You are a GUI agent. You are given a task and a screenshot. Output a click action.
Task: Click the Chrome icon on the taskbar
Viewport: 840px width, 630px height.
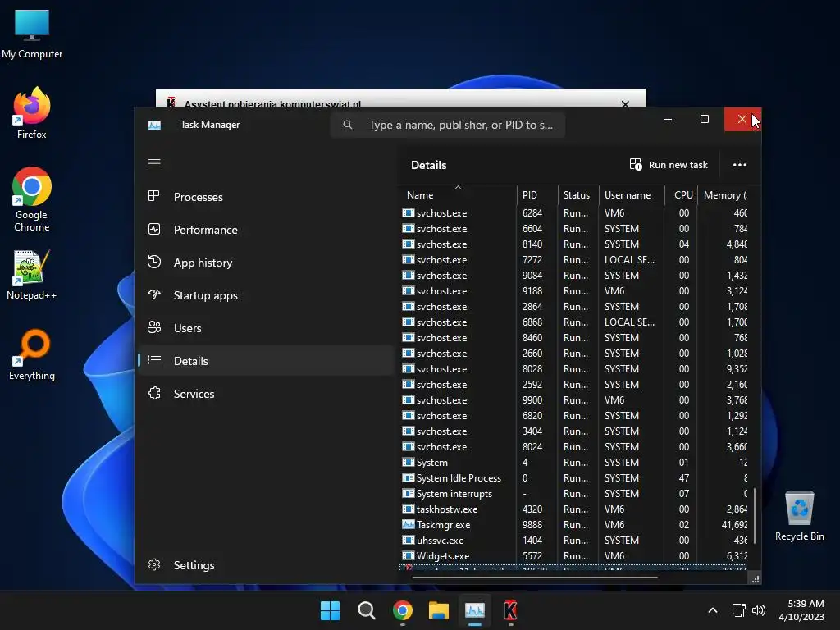pyautogui.click(x=402, y=610)
